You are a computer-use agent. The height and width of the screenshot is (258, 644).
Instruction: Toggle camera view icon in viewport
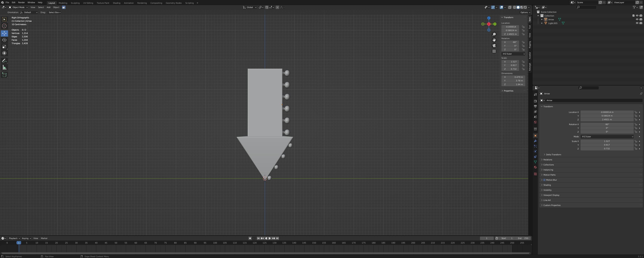pos(494,45)
